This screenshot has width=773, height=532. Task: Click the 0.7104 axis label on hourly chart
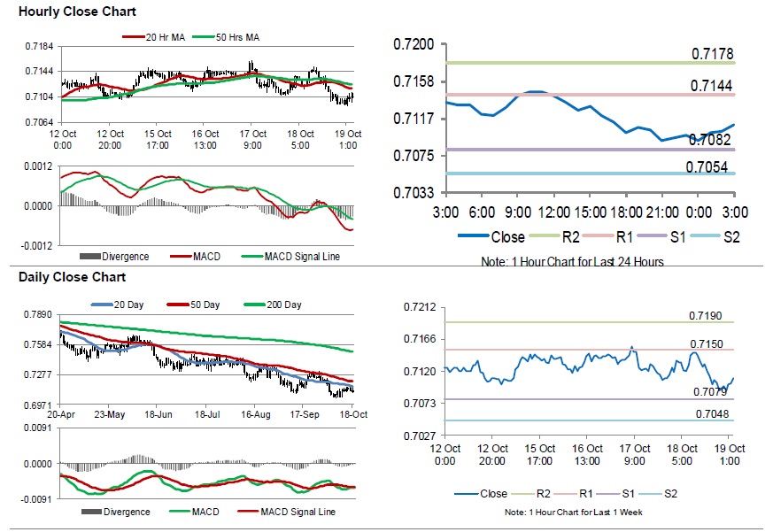pyautogui.click(x=40, y=96)
